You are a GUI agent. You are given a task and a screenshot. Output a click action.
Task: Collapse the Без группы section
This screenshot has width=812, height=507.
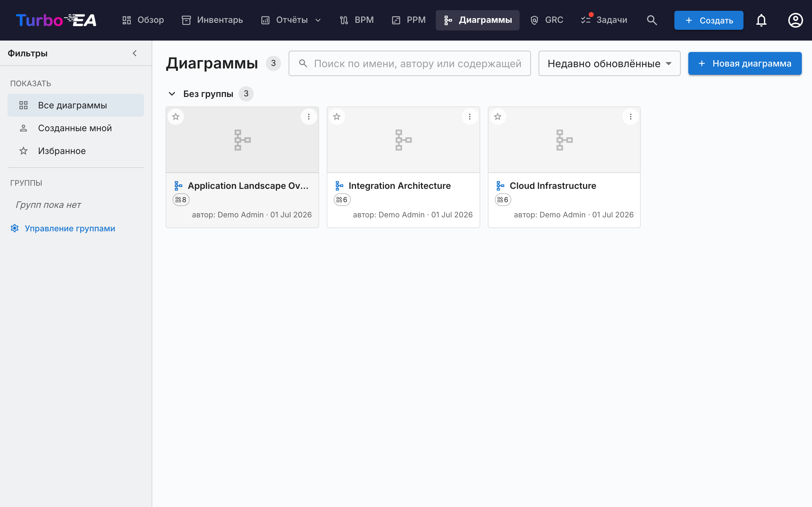[x=172, y=94]
